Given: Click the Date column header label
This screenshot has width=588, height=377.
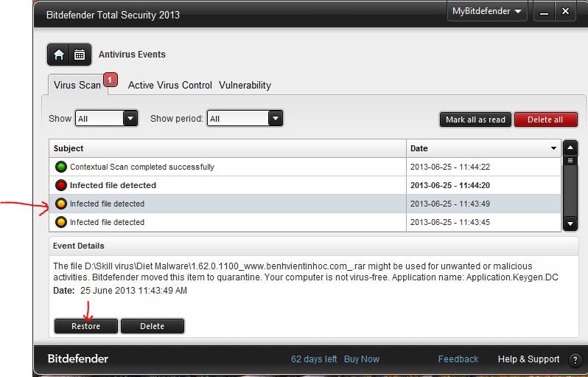Looking at the screenshot, I should coord(419,148).
